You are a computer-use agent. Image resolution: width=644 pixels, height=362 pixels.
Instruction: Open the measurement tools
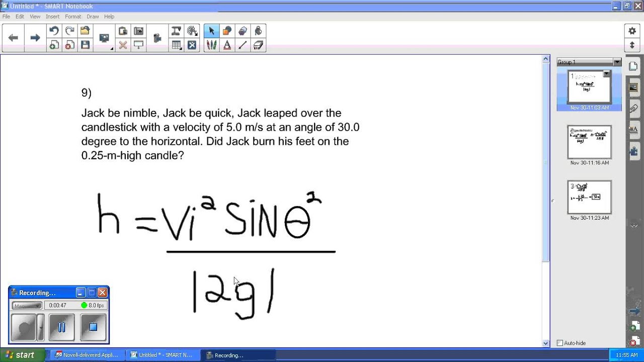176,31
